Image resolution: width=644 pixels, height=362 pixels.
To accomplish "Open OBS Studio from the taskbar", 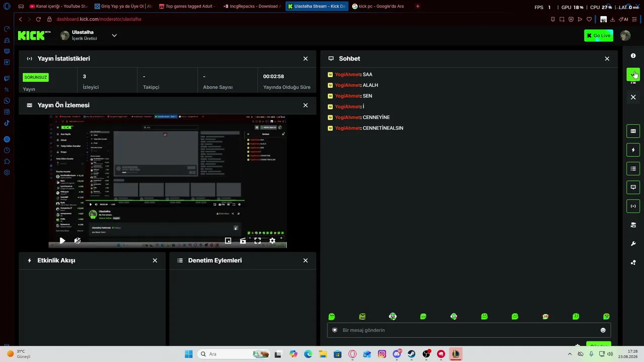I will (x=426, y=354).
